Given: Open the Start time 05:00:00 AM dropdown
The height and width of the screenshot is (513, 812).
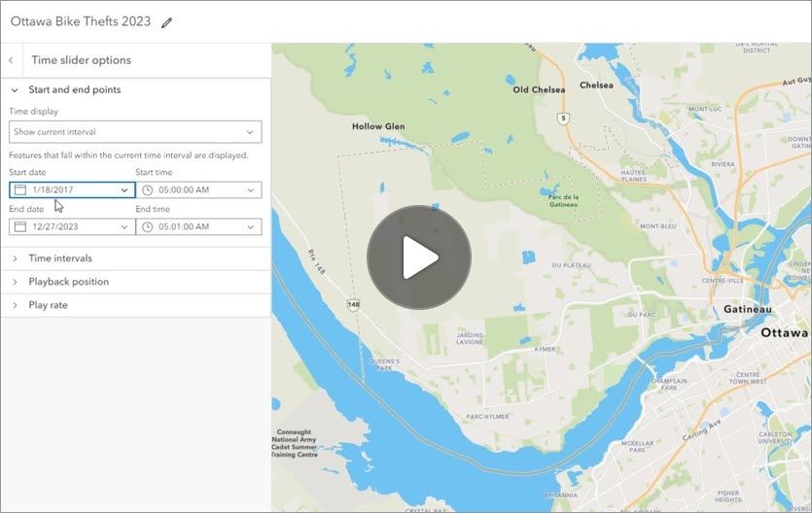Looking at the screenshot, I should 198,189.
